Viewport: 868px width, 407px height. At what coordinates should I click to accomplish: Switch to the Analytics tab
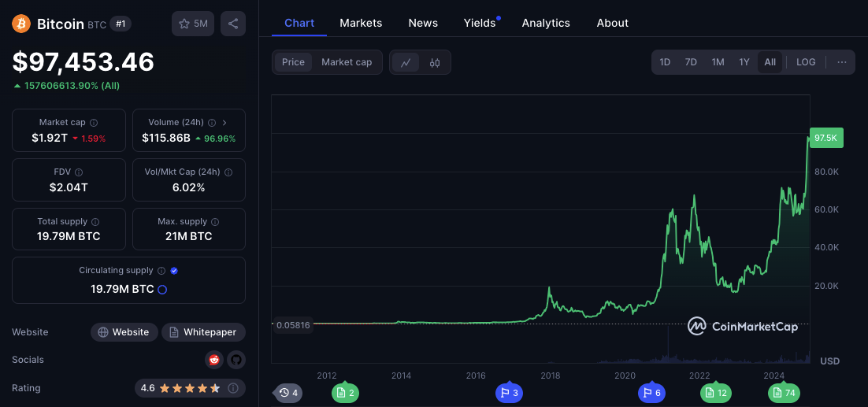point(546,23)
